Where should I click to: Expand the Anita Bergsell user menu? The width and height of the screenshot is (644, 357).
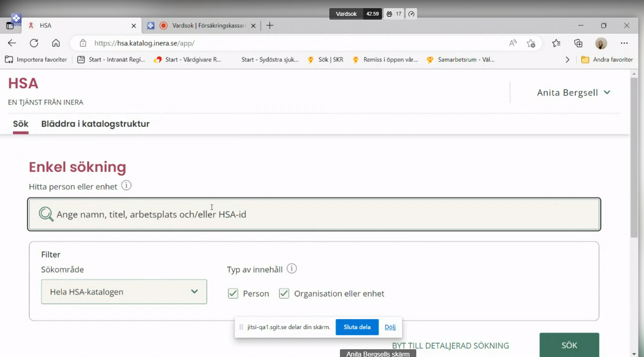573,93
